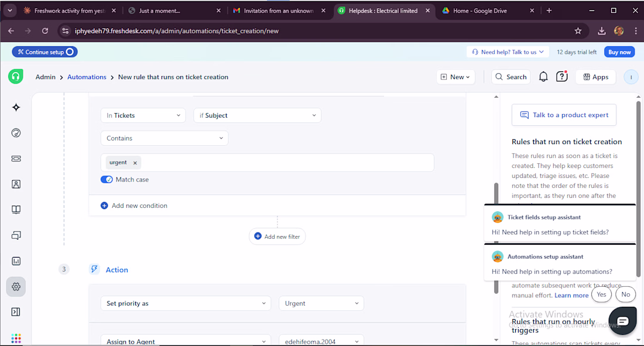Open the Set priority as dropdown

[186, 303]
